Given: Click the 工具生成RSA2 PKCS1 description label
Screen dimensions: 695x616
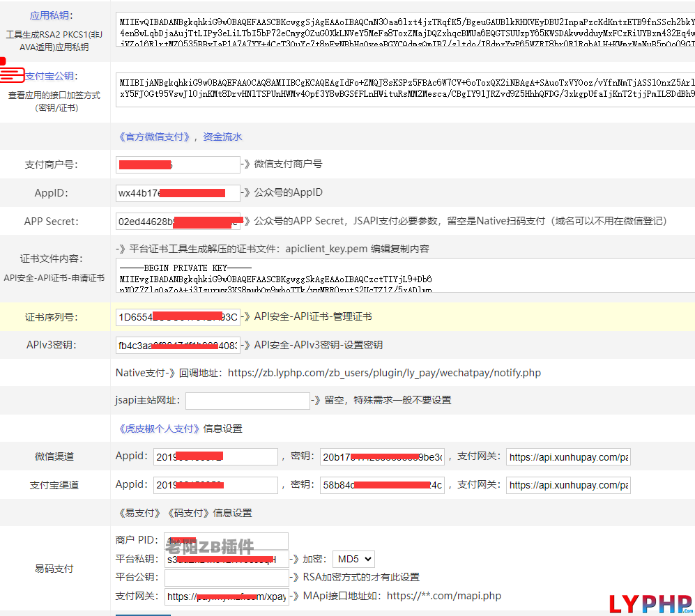Looking at the screenshot, I should 54,41.
